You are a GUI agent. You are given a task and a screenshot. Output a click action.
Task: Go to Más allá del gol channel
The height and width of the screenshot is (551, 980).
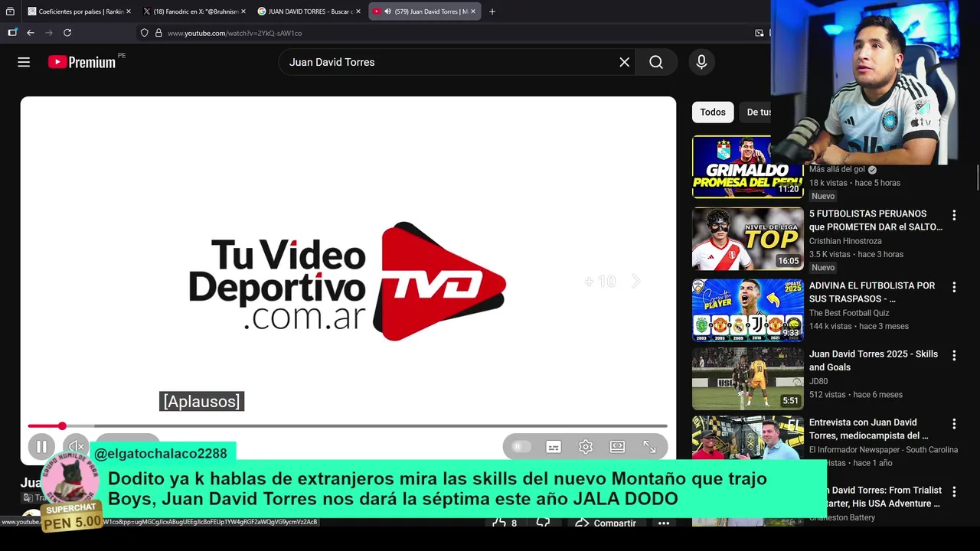point(837,169)
